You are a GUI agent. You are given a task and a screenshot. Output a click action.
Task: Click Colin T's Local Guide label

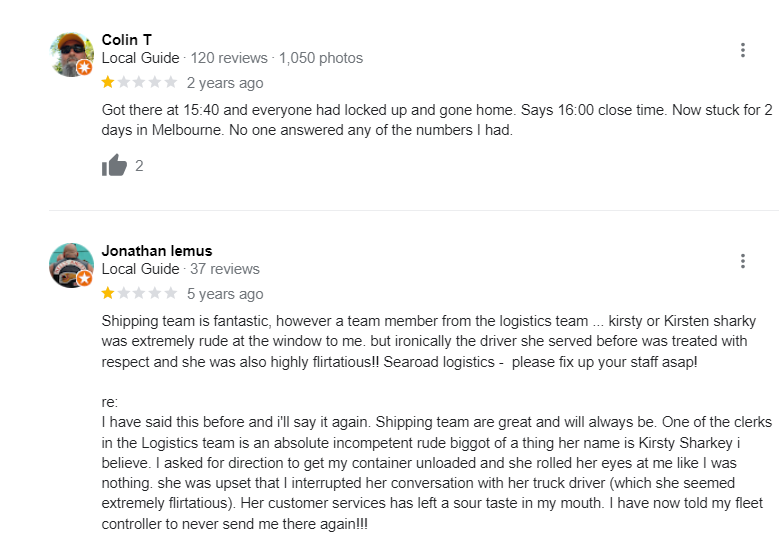140,58
